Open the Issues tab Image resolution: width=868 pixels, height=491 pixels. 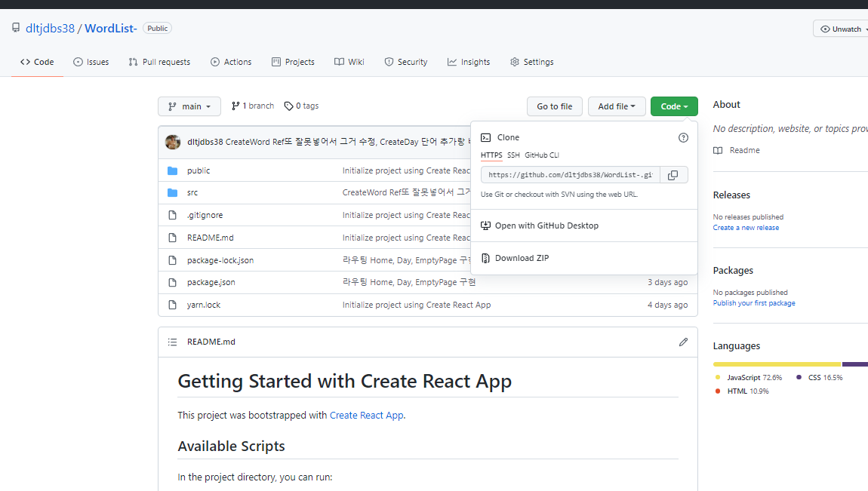click(91, 62)
